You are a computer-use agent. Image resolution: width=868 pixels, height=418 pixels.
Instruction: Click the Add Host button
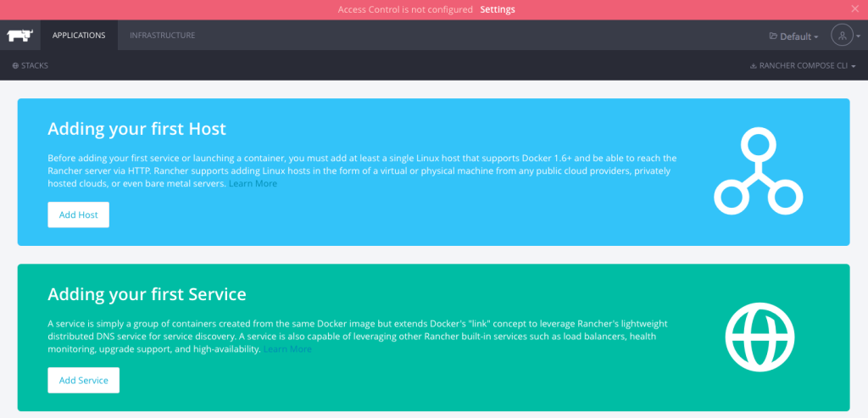point(79,215)
